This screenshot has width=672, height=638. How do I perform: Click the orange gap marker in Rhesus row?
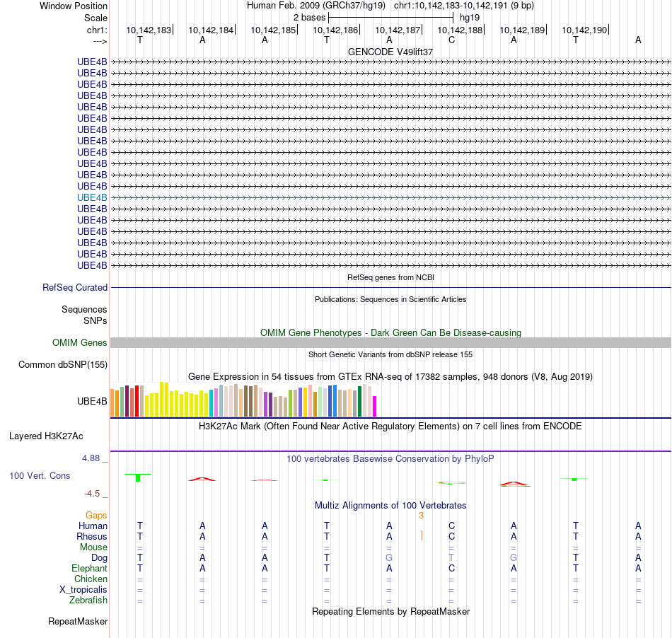pos(422,535)
